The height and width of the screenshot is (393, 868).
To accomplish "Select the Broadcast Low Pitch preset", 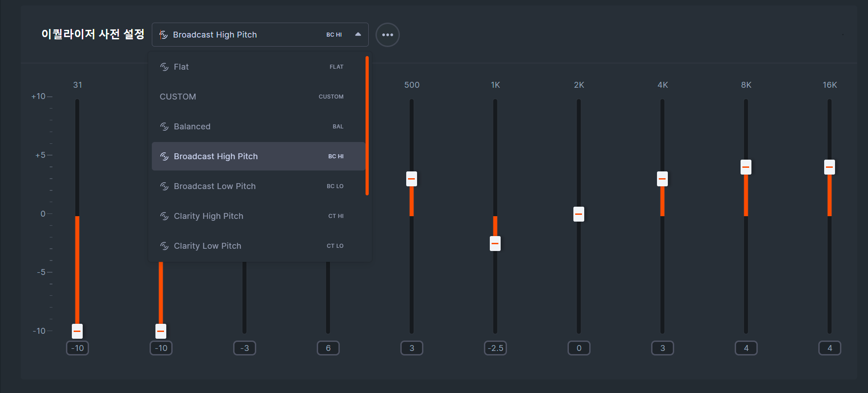I will point(258,186).
